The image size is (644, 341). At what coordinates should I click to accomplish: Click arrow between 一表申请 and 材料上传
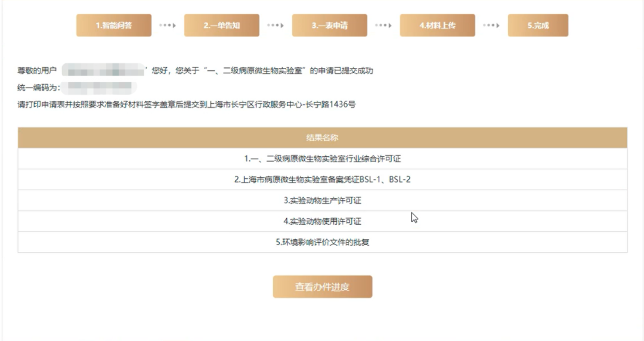383,26
